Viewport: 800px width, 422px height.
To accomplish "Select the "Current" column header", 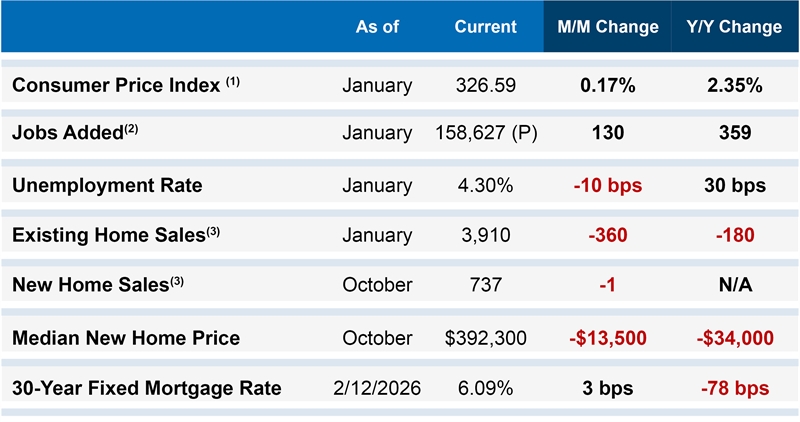I will [x=486, y=27].
